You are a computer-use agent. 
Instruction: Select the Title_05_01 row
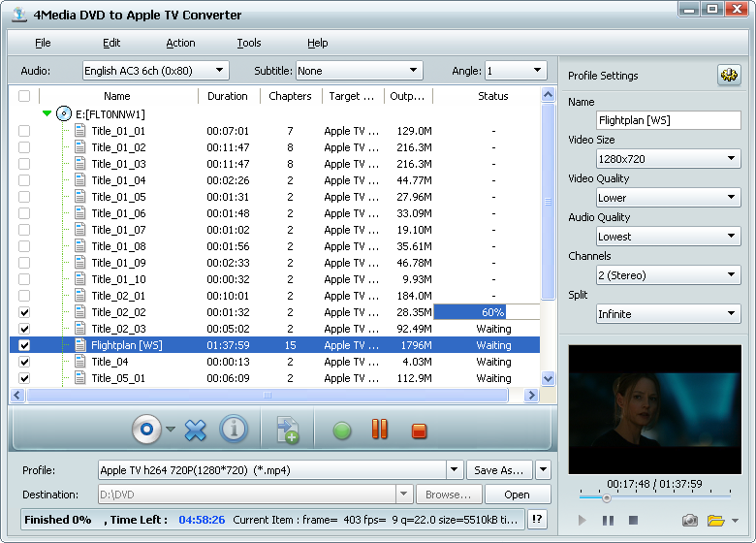point(275,378)
